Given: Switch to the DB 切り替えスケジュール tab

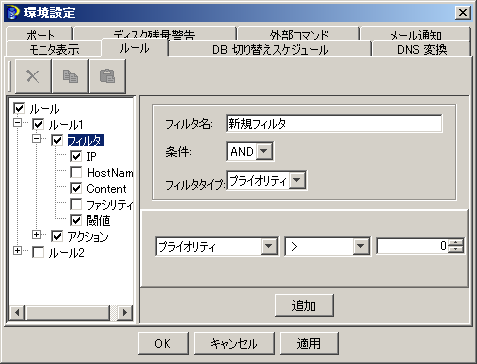Looking at the screenshot, I should [270, 49].
